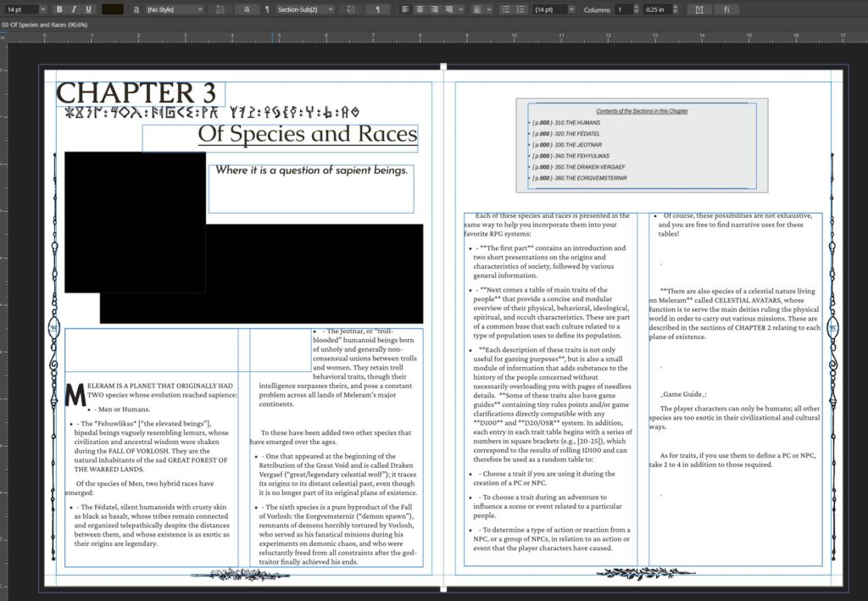Toggle italic text formatting

click(74, 9)
